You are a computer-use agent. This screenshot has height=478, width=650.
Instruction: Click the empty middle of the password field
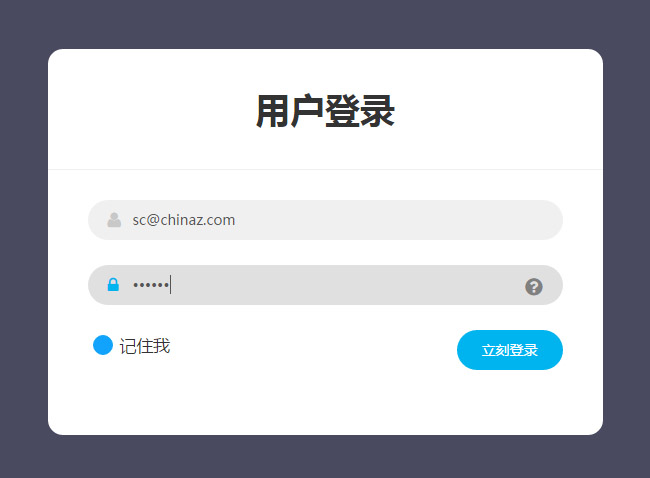344,285
